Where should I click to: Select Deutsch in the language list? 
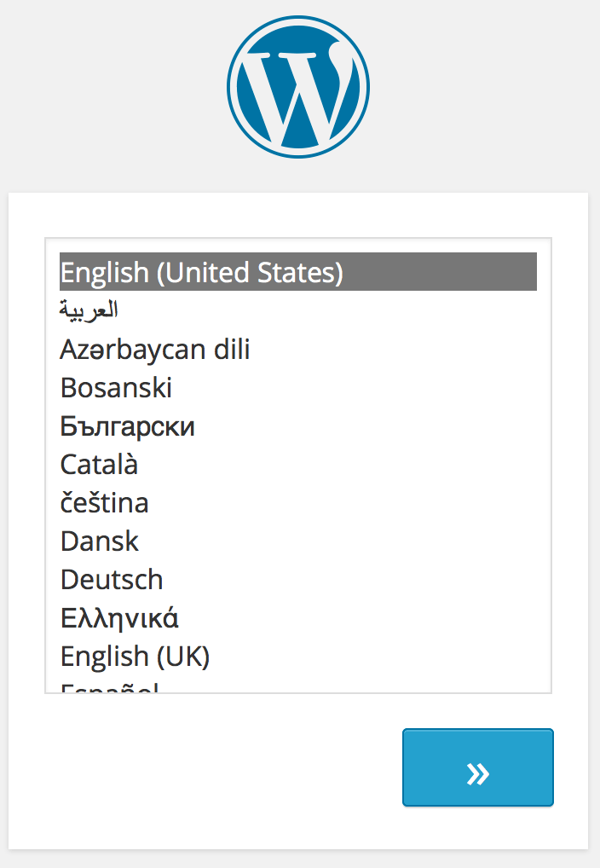coord(112,580)
